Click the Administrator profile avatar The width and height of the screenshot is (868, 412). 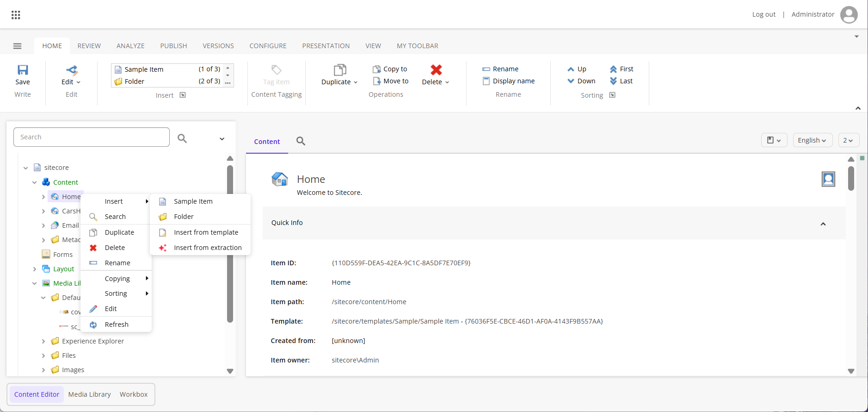tap(849, 14)
